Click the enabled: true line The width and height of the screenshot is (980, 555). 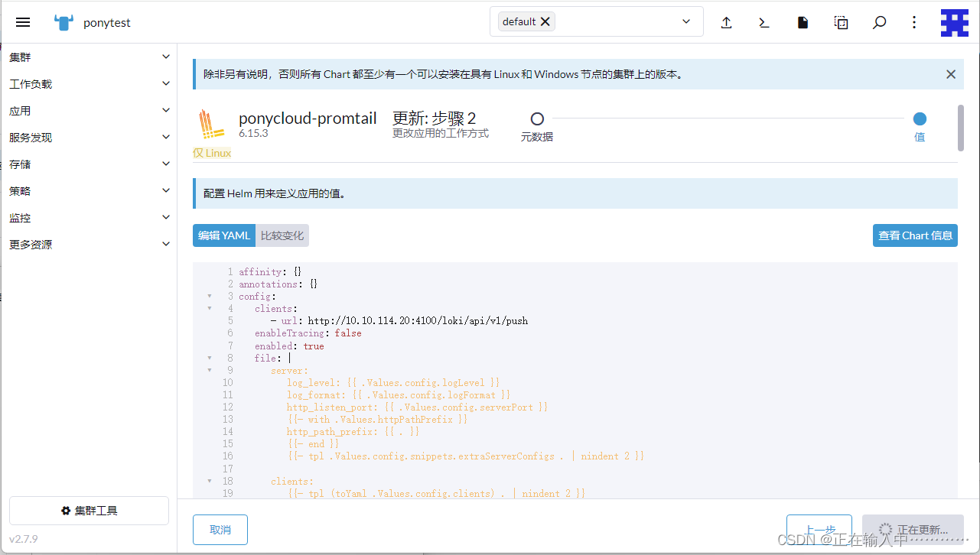[289, 346]
